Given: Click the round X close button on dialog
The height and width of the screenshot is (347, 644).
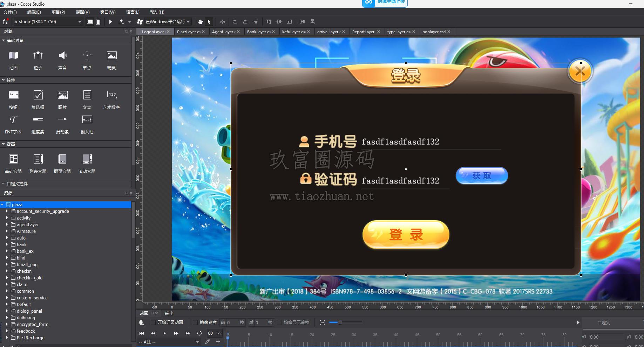Looking at the screenshot, I should [x=580, y=71].
